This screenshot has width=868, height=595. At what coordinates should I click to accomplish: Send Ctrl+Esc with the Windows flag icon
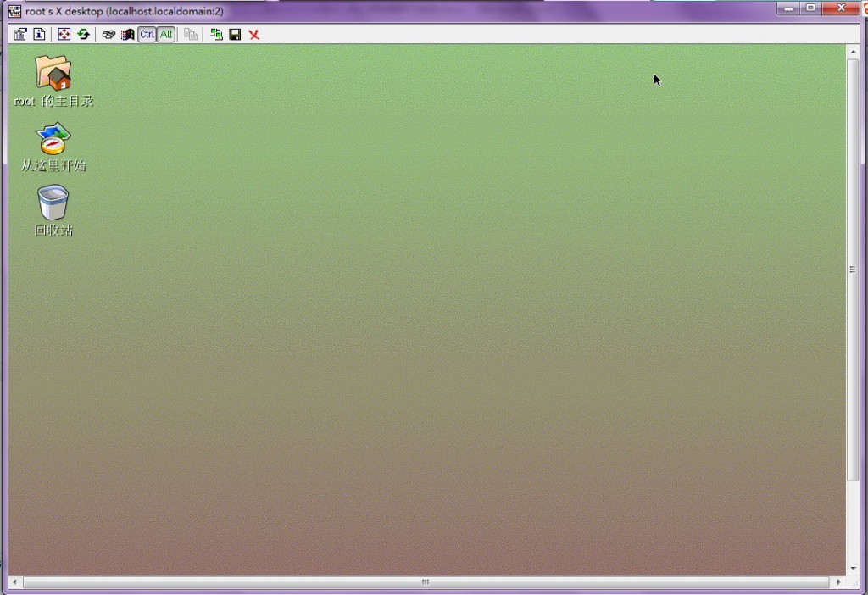click(128, 34)
